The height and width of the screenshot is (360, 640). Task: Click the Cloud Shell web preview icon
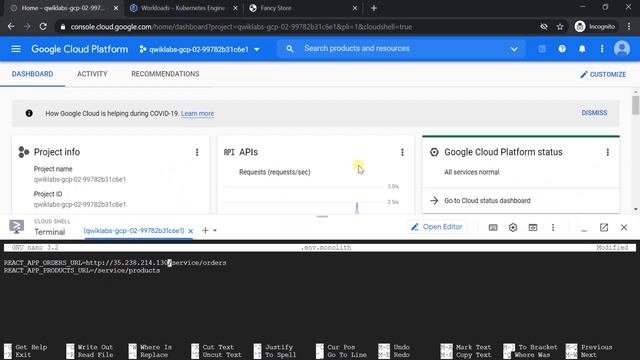tap(533, 227)
